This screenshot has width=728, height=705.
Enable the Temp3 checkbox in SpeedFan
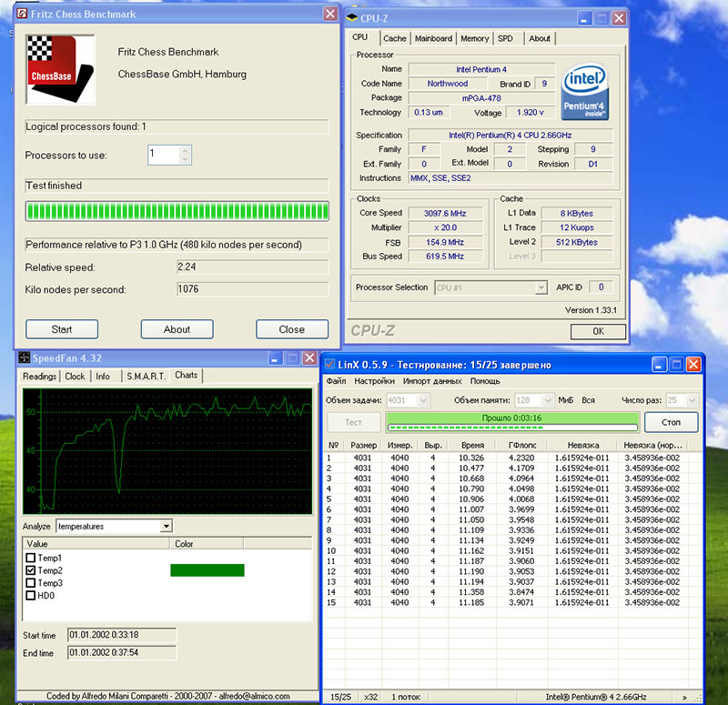[x=31, y=582]
